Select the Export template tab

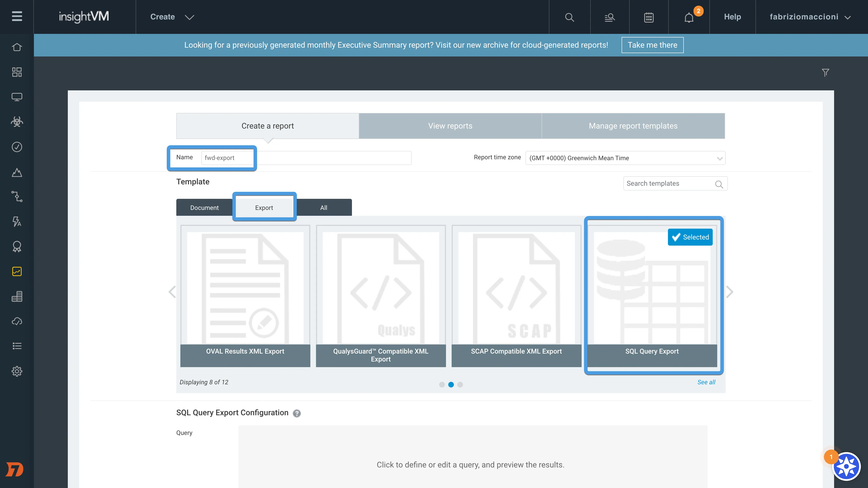[264, 207]
